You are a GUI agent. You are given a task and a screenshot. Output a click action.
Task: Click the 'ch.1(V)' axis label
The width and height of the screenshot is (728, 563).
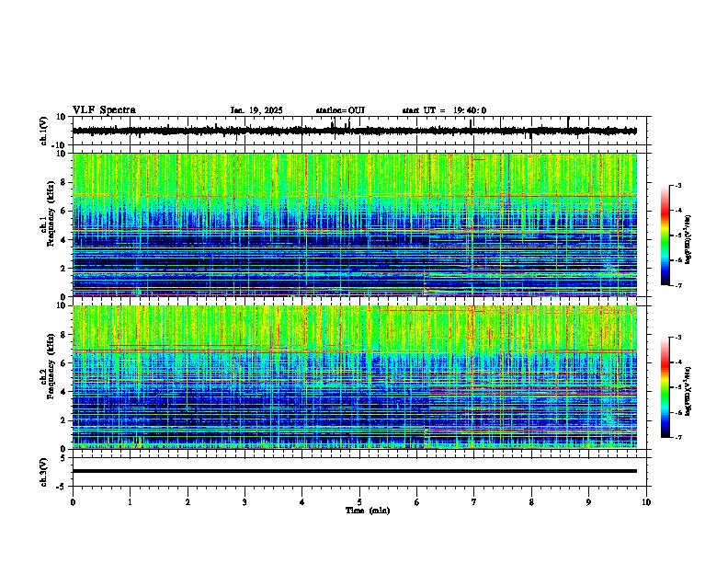click(x=43, y=131)
